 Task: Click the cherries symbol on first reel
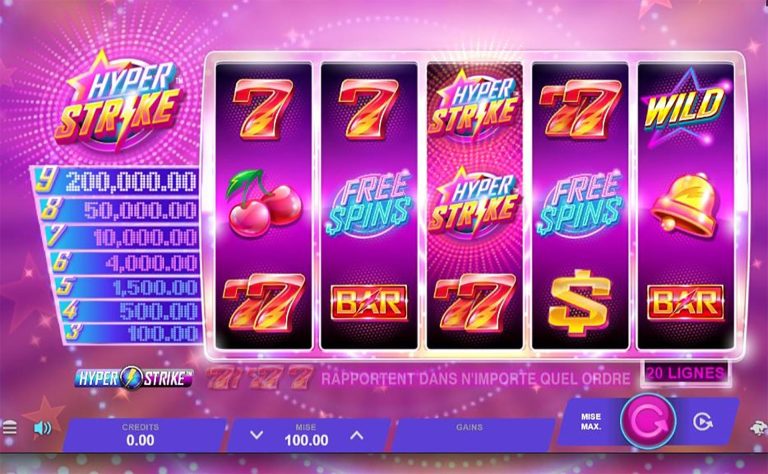(264, 203)
